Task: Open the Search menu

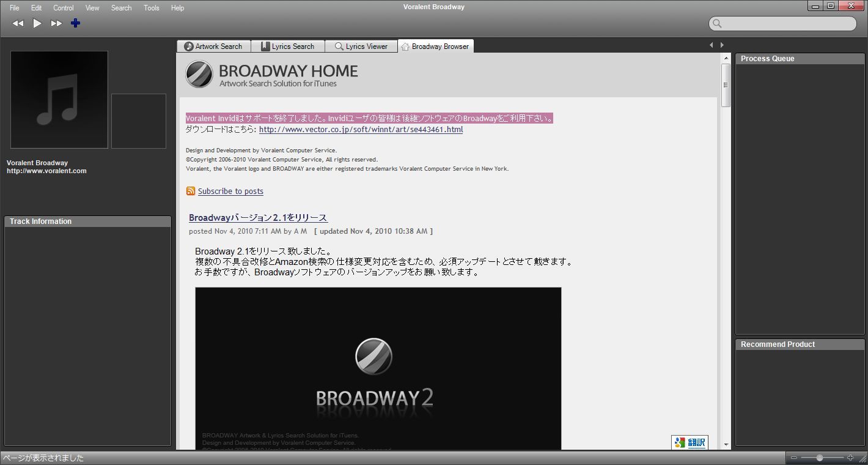Action: [x=121, y=8]
